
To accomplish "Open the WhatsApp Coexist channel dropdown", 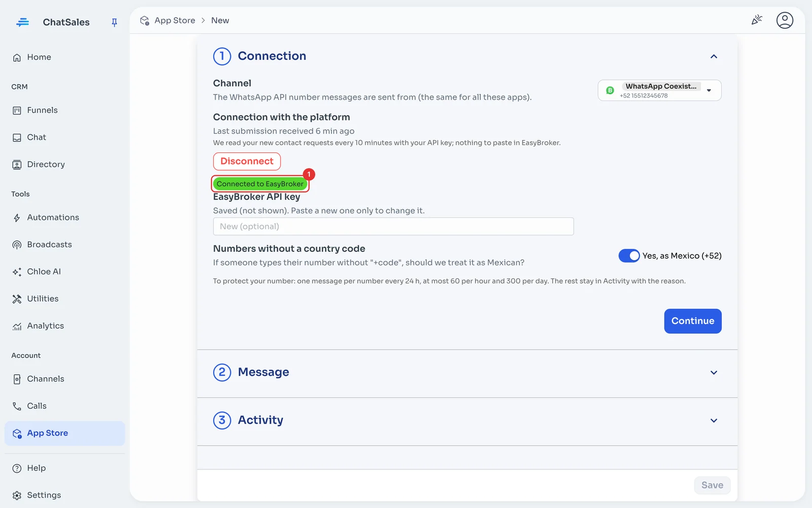I will click(659, 90).
